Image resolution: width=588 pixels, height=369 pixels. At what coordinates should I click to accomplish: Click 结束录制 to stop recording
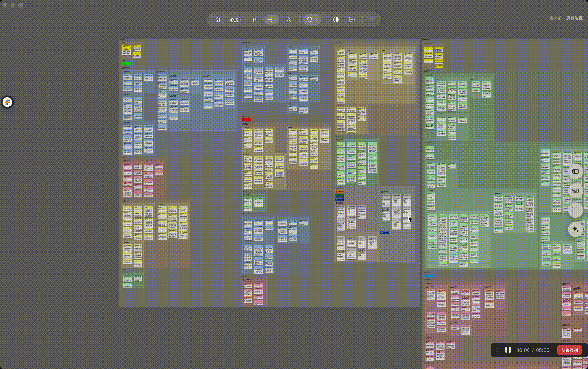click(x=570, y=350)
